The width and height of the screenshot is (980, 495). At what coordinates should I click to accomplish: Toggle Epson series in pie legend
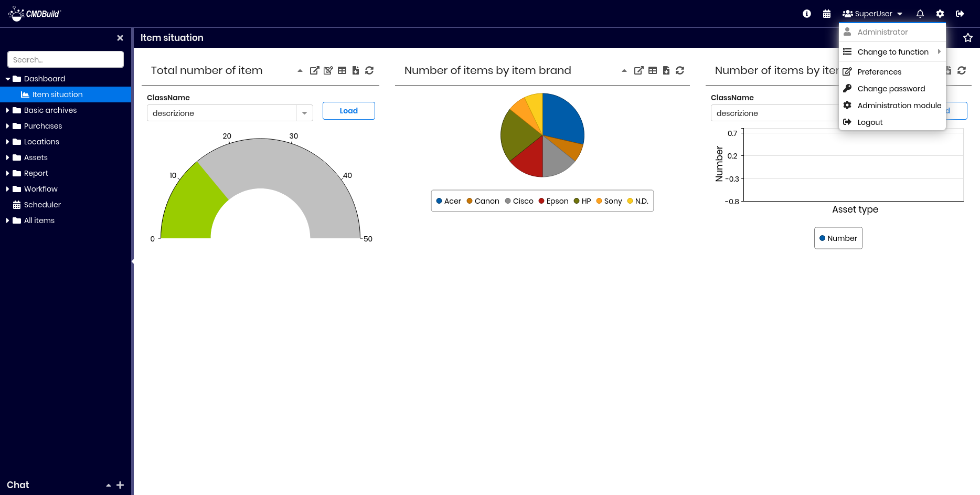coord(553,201)
